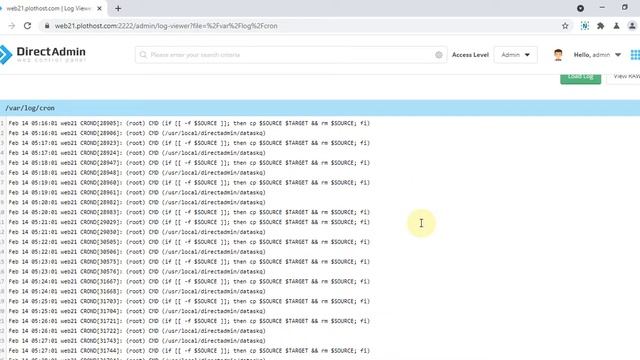Open the Extensions puzzle-piece menu
640x360 pixels.
600,26
